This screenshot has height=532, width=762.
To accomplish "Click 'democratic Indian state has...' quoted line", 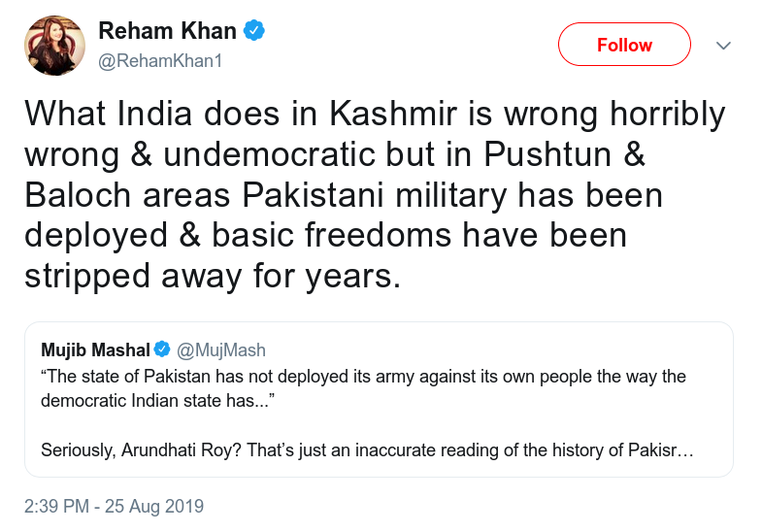I will (158, 401).
